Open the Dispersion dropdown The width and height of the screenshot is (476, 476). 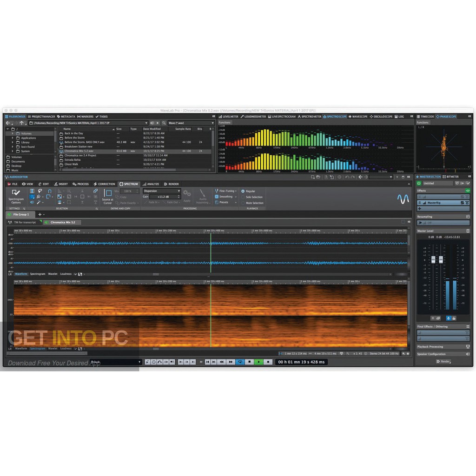click(x=161, y=191)
